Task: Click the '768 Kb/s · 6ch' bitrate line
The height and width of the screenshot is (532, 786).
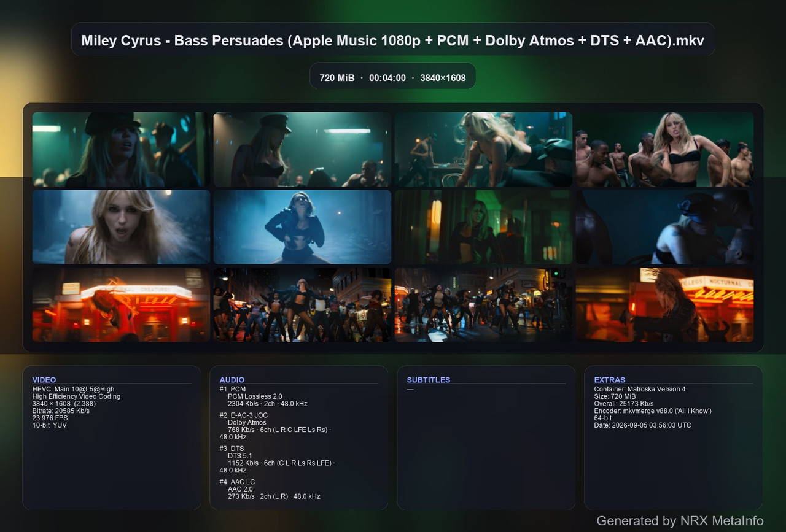Action: [279, 430]
